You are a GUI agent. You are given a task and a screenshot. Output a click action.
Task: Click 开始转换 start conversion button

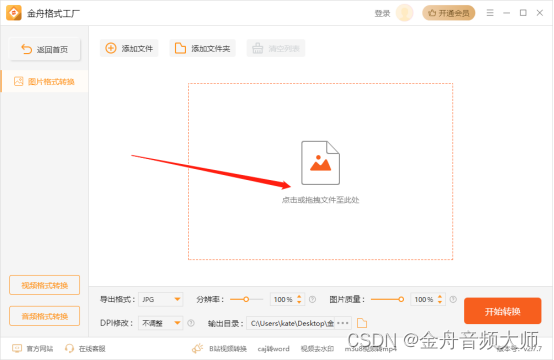point(502,311)
